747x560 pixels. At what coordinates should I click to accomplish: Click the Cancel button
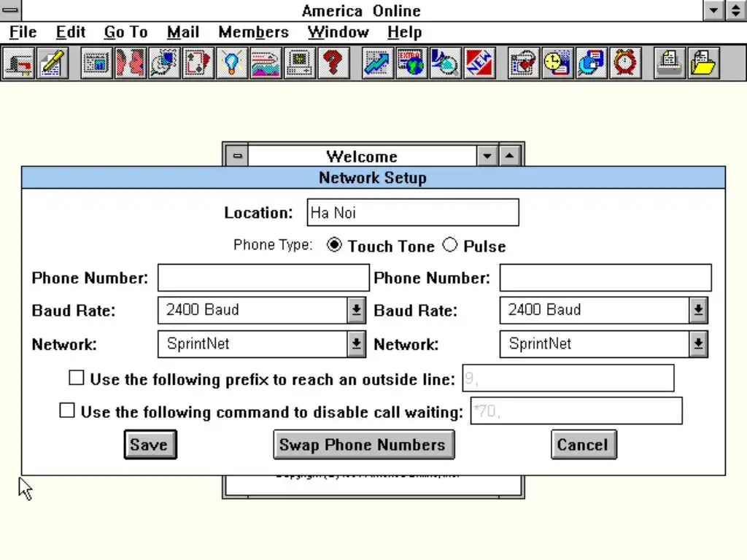[x=584, y=445]
